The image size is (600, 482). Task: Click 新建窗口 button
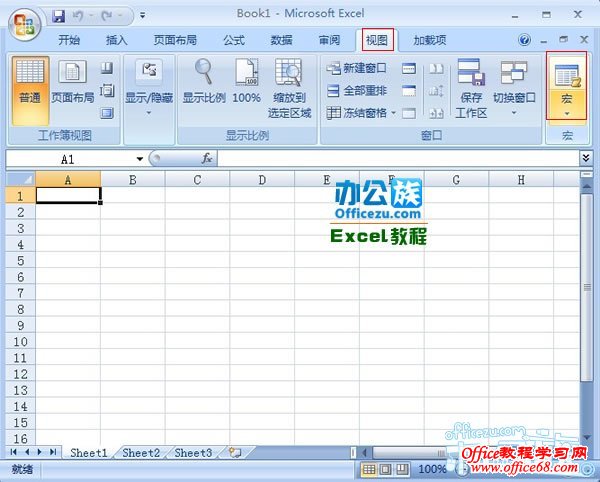click(x=357, y=68)
